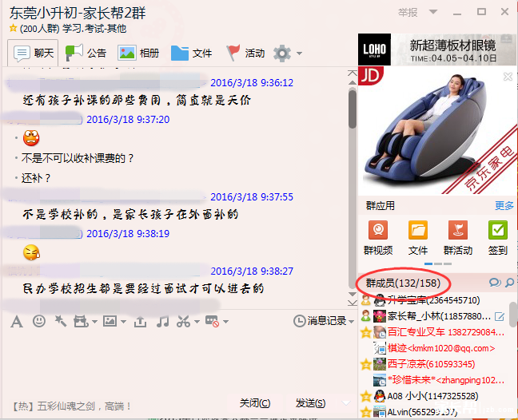Image resolution: width=518 pixels, height=420 pixels.
Task: Open the 活动 activities tab
Action: coord(245,53)
